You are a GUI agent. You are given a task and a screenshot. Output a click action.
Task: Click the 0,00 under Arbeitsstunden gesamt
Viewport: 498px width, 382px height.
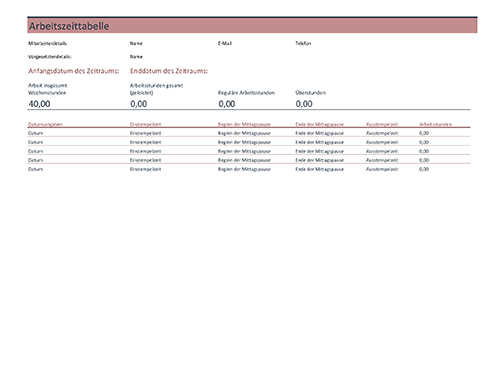click(x=139, y=104)
